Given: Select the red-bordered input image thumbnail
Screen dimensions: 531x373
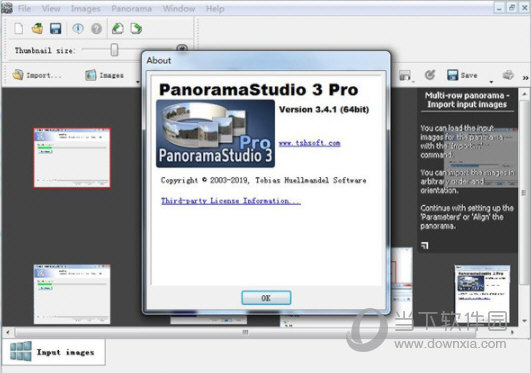Looking at the screenshot, I should coord(72,158).
